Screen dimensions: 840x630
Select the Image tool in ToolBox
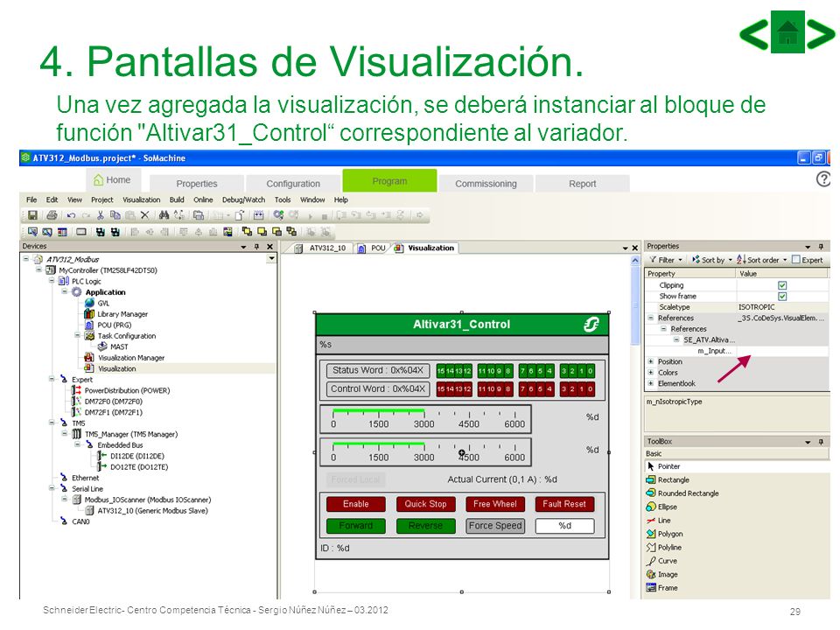661,574
